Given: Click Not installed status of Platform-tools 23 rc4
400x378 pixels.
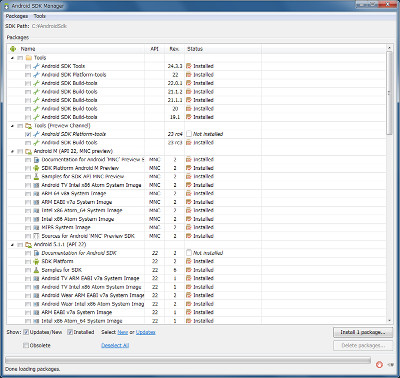Looking at the screenshot, I should [208, 134].
